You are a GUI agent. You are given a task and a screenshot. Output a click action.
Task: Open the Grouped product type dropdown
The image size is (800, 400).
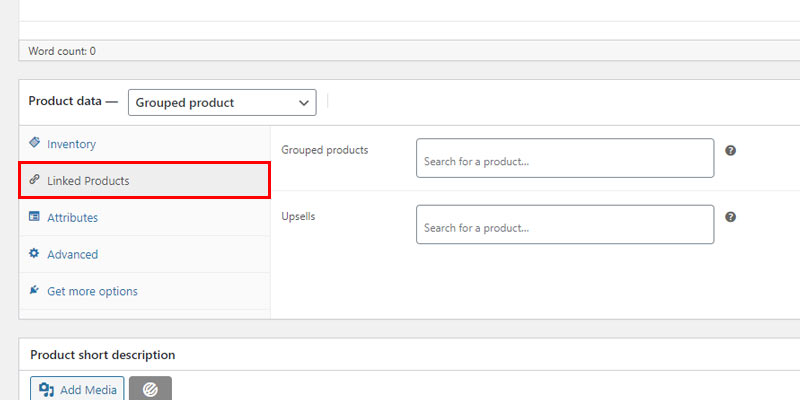click(222, 103)
